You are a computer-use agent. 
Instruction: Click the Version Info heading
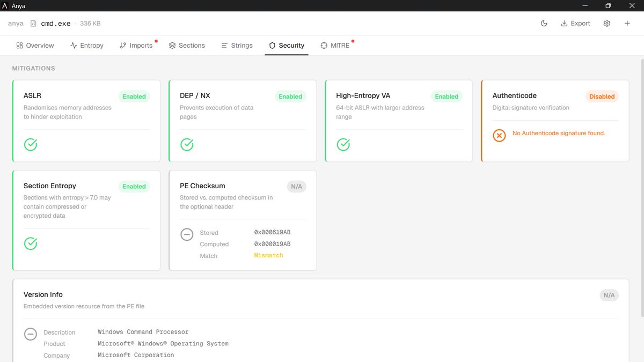click(43, 294)
